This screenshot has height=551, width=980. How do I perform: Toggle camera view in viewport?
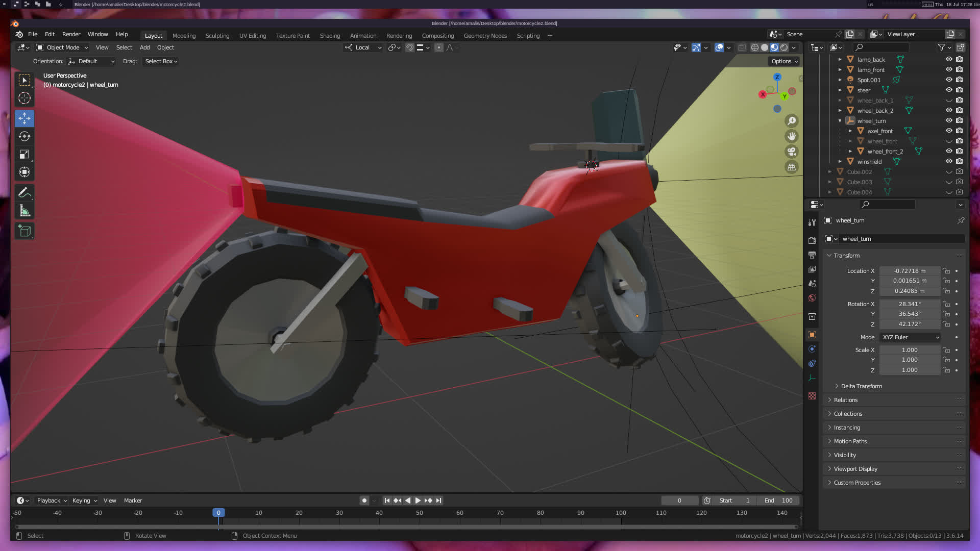coord(792,152)
